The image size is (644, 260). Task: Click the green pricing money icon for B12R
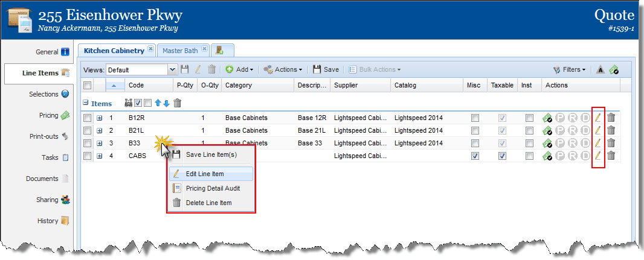click(547, 118)
